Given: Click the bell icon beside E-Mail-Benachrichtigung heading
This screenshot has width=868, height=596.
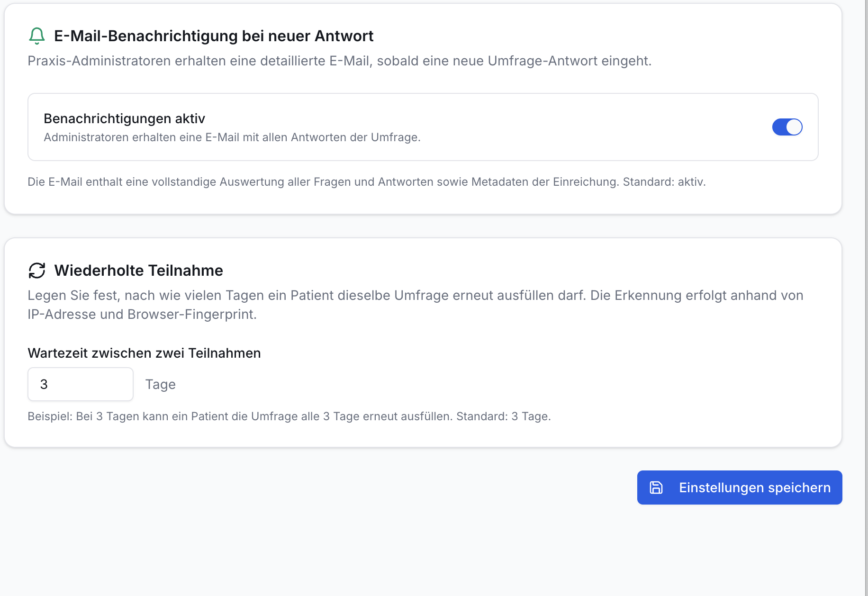Looking at the screenshot, I should [x=37, y=36].
